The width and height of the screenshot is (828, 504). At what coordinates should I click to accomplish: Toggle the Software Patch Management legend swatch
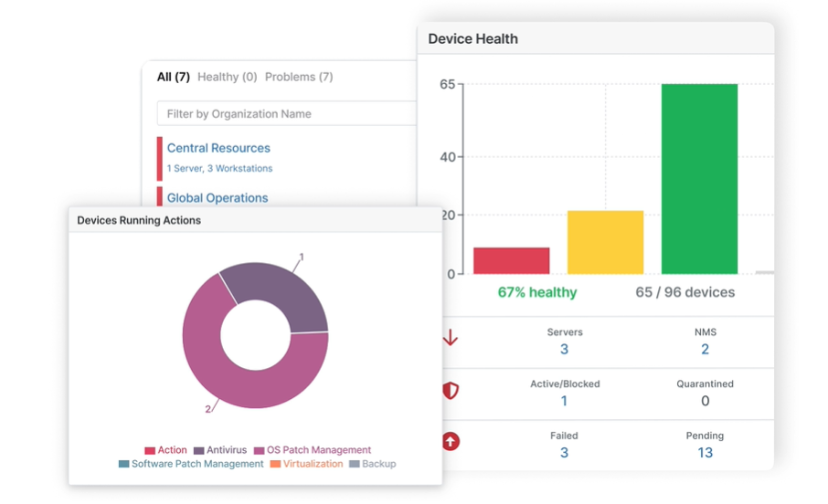pos(123,464)
